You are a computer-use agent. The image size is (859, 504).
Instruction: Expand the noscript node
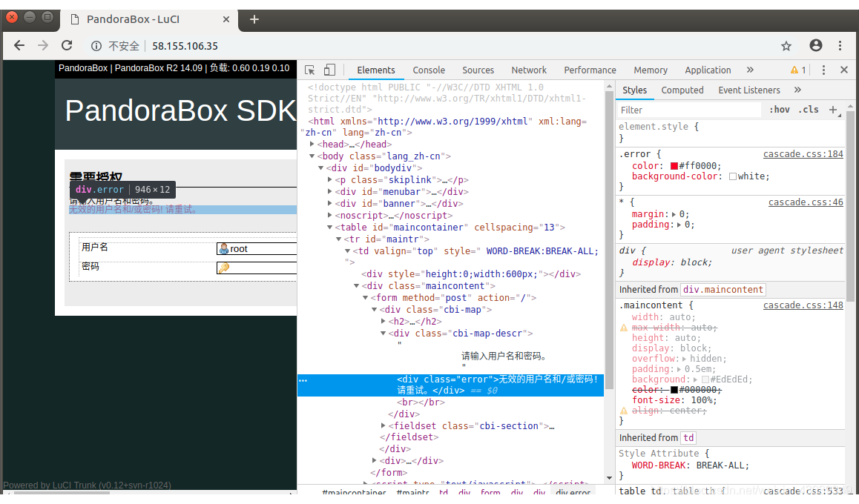pos(330,216)
